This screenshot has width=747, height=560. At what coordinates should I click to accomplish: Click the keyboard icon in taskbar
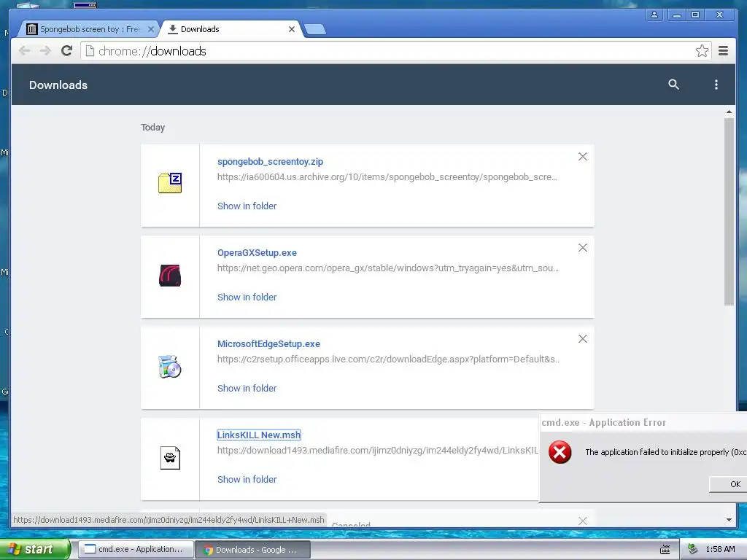[x=665, y=550]
